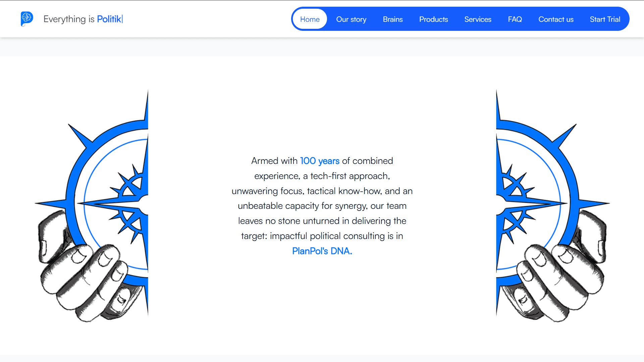Open the Brains menu item

point(392,19)
